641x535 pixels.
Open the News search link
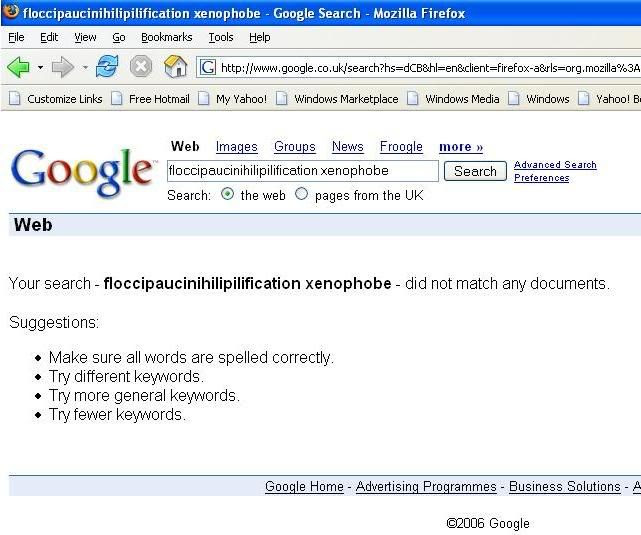347,147
